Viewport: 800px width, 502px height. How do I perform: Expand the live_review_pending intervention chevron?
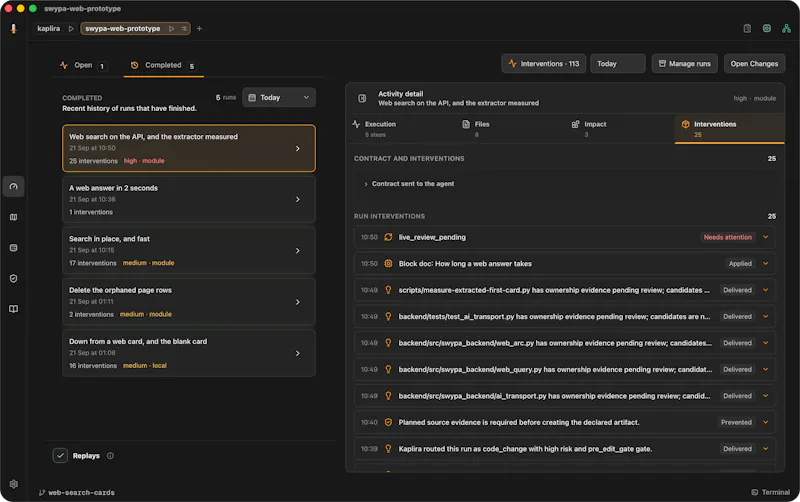pos(765,237)
